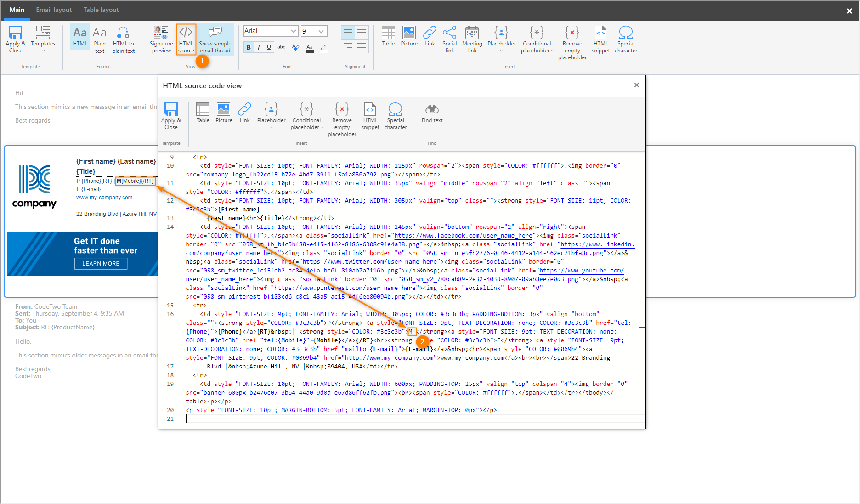
Task: Toggle strikethrough formatting
Action: [281, 47]
